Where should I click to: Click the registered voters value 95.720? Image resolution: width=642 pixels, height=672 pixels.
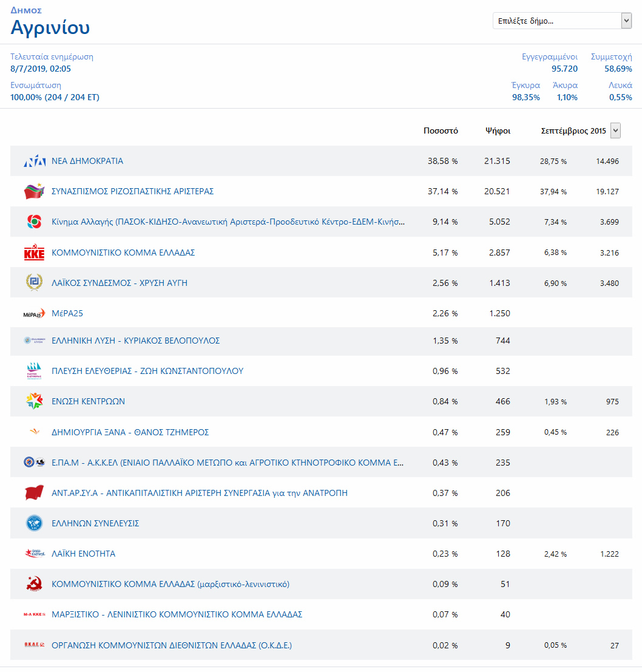pos(564,69)
